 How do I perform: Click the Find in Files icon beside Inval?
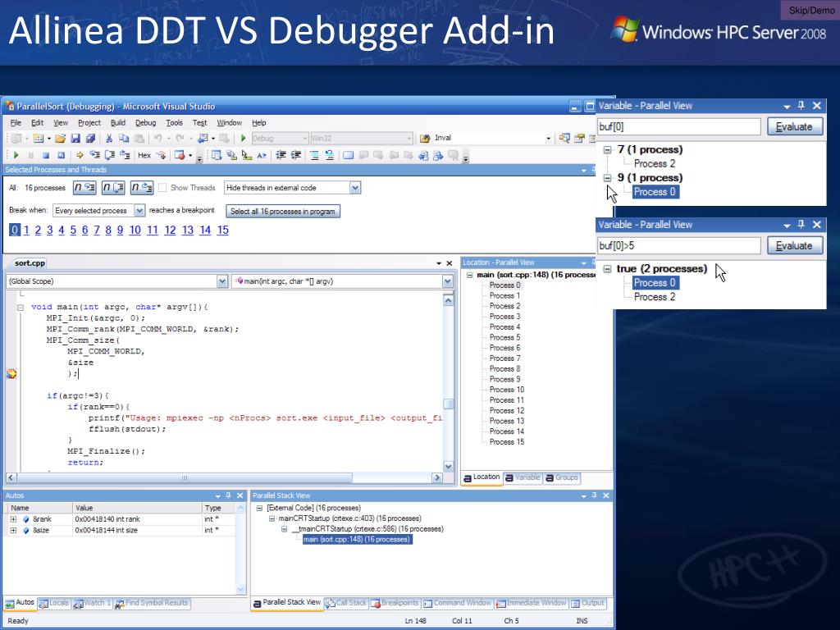click(x=425, y=138)
